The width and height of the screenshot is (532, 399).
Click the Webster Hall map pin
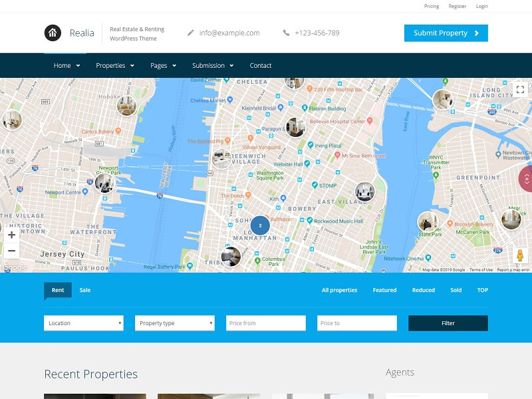307,164
